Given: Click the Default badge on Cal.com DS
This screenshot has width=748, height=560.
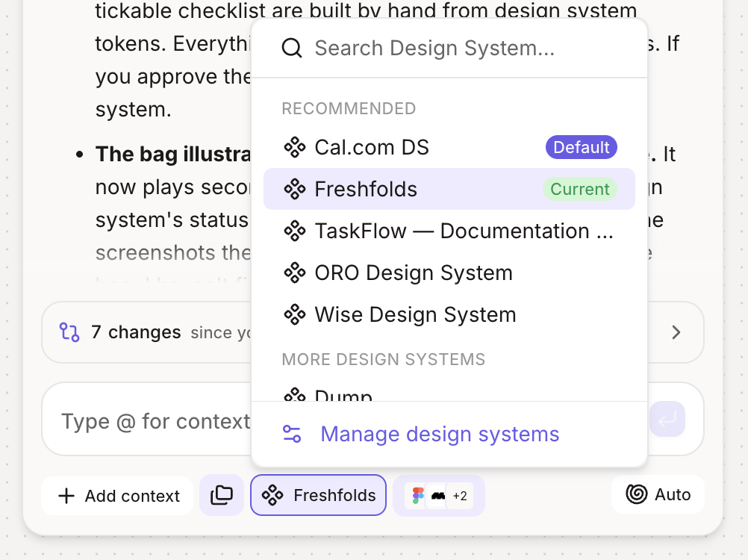Looking at the screenshot, I should click(582, 147).
